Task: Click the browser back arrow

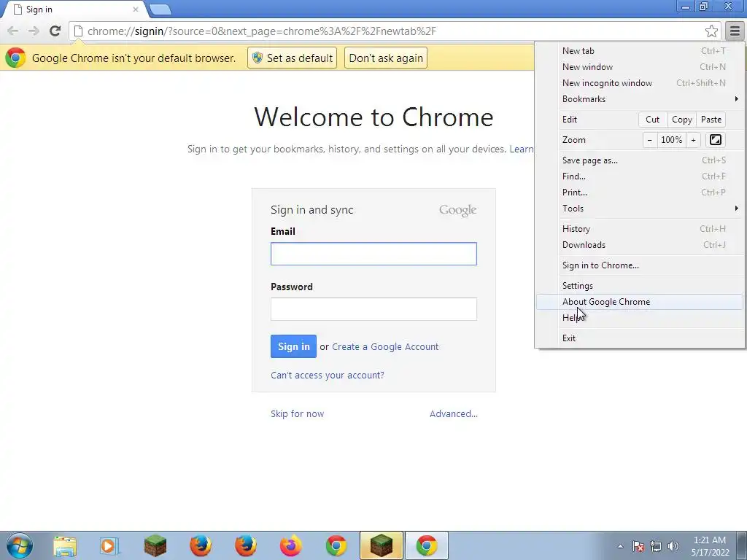Action: (x=13, y=31)
